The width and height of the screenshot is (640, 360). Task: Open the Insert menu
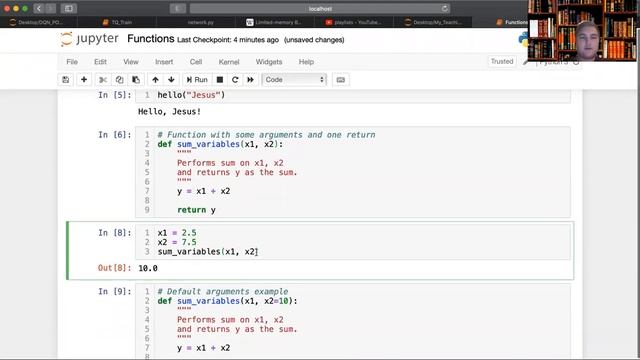click(164, 62)
